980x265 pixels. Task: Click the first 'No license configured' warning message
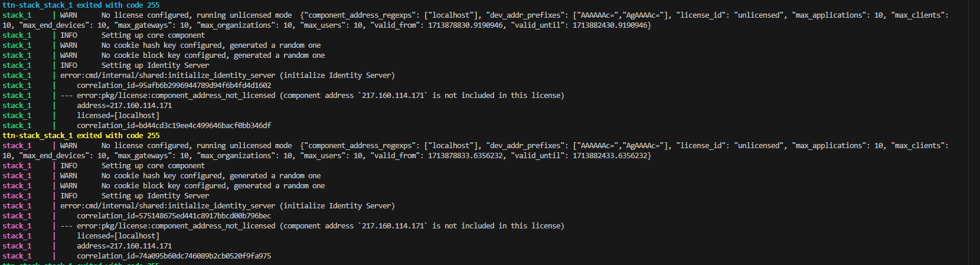coord(197,15)
